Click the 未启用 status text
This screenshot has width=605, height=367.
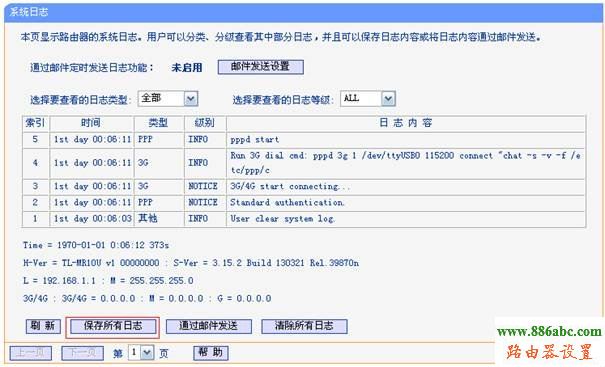pos(187,68)
